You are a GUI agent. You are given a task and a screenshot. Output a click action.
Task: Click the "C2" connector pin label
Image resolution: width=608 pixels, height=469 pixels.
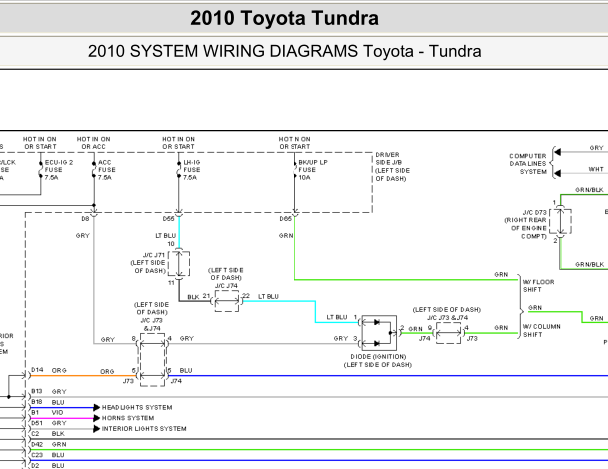(x=35, y=433)
